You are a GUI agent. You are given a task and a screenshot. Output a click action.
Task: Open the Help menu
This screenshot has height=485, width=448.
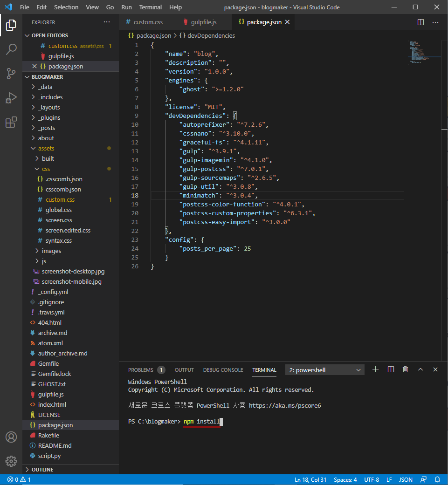175,7
